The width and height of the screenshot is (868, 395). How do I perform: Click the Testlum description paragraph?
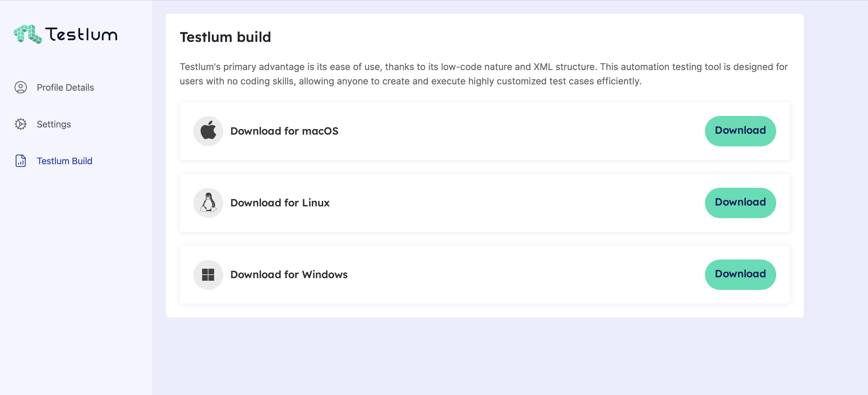tap(484, 74)
